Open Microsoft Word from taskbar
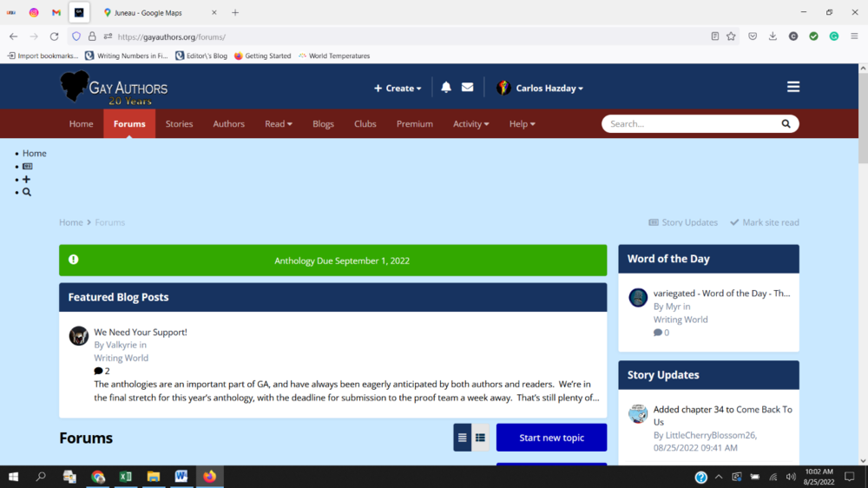868x488 pixels. point(181,477)
